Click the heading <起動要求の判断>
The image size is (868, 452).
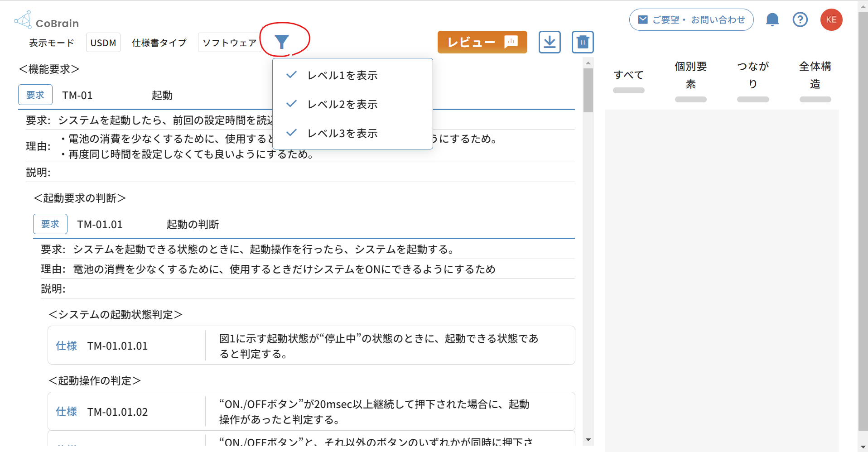click(80, 198)
